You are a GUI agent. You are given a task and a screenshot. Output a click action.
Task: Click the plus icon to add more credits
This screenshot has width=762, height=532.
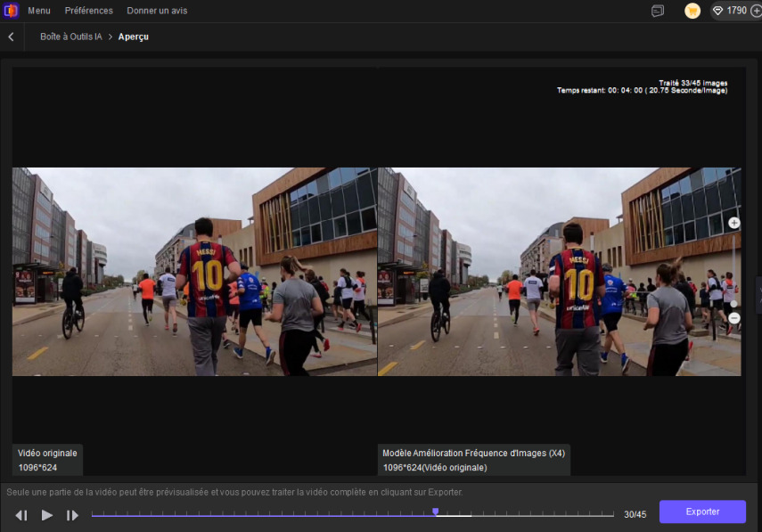[x=755, y=11]
